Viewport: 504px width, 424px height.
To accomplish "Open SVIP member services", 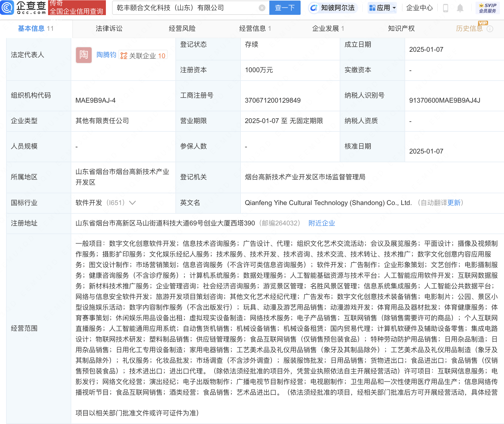I will point(488,8).
